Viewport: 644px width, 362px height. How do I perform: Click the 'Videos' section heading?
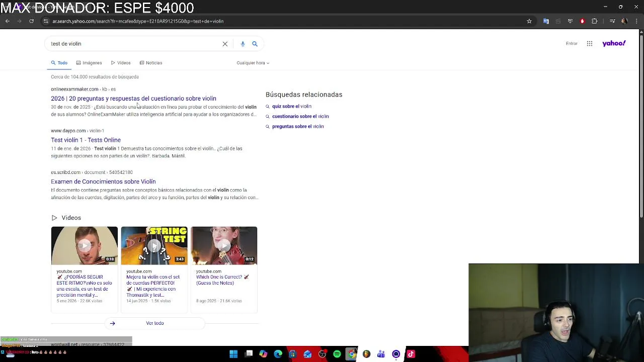pos(71,218)
